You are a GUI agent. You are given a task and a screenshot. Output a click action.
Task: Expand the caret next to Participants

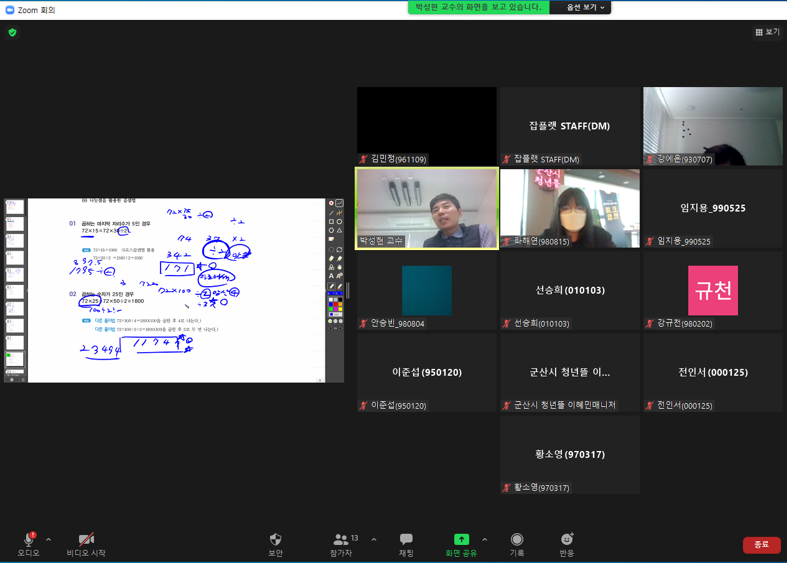[x=374, y=540]
